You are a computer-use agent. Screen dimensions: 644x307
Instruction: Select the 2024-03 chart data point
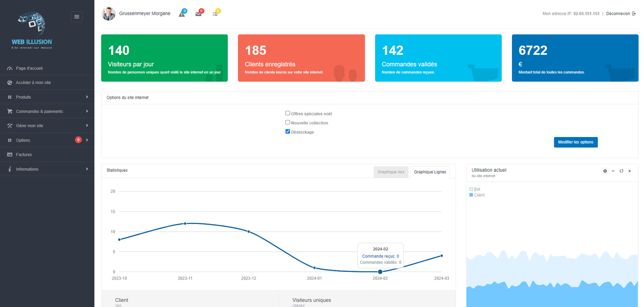pos(442,256)
